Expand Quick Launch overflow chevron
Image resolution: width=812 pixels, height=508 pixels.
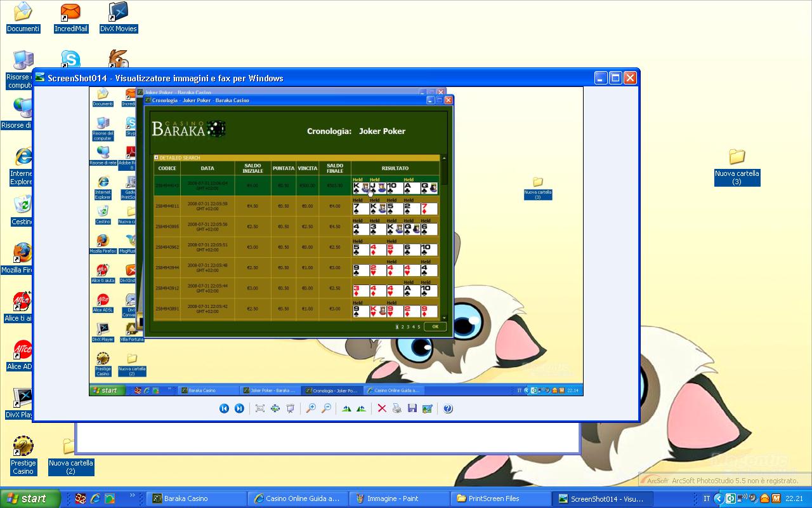[x=133, y=496]
